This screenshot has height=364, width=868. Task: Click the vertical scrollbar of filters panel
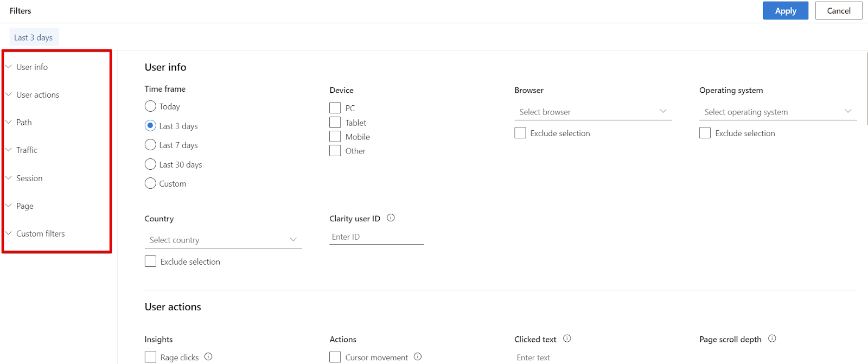[x=866, y=88]
